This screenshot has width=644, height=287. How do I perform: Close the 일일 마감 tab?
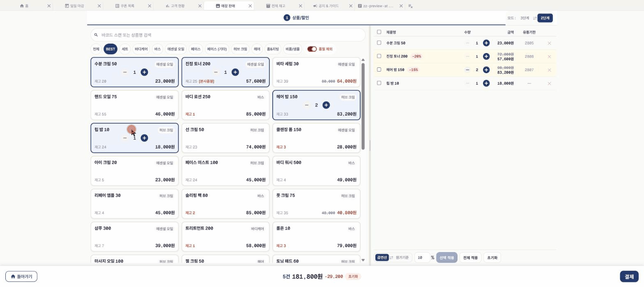pyautogui.click(x=99, y=6)
